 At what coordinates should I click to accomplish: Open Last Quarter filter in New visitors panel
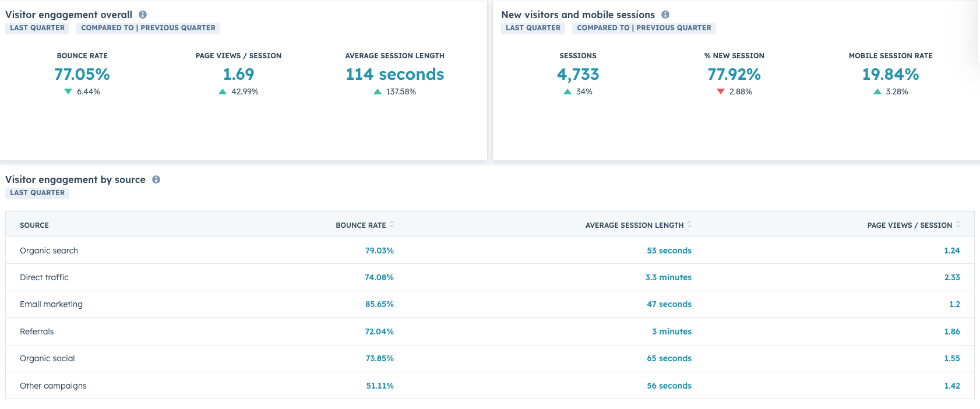click(x=533, y=28)
